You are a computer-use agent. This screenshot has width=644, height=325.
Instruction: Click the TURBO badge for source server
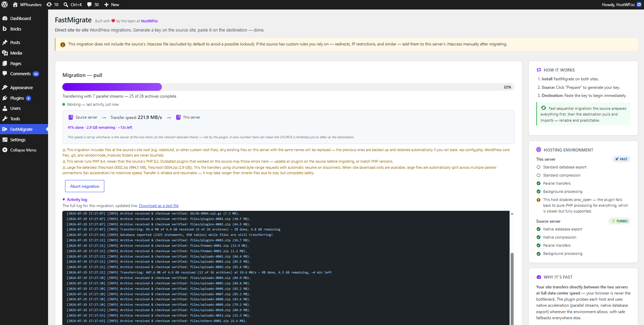(x=620, y=221)
